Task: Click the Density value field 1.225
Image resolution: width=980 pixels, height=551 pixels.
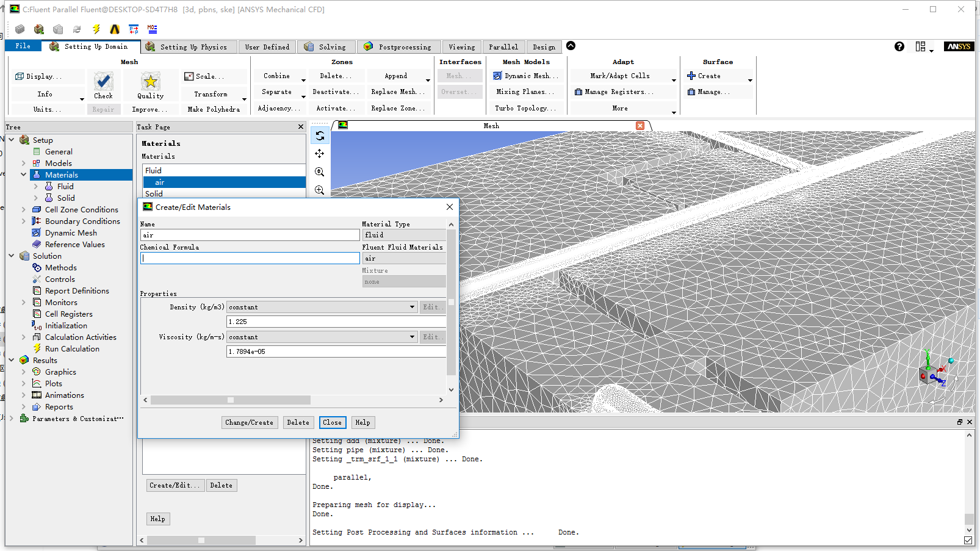Action: point(336,322)
